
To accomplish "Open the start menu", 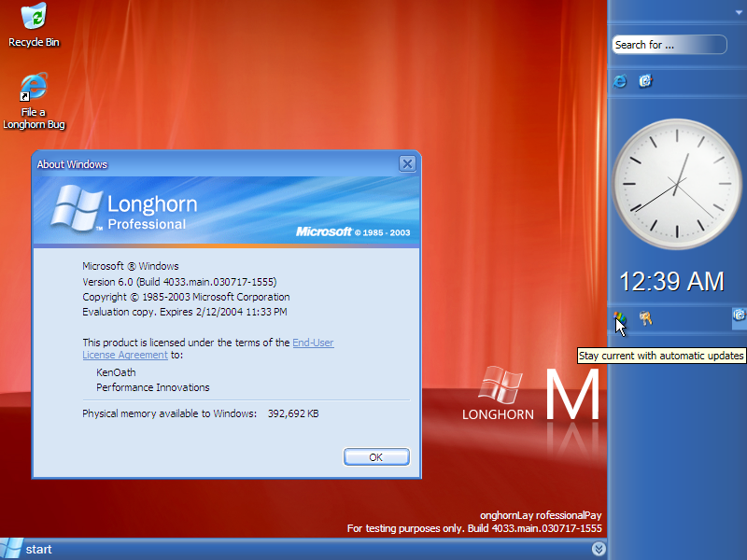I will (x=26, y=549).
